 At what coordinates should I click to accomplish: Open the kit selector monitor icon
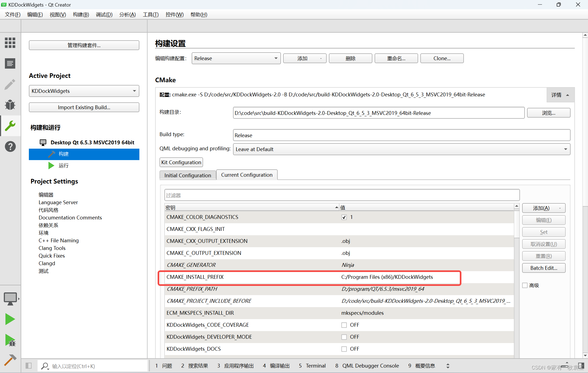tap(10, 299)
